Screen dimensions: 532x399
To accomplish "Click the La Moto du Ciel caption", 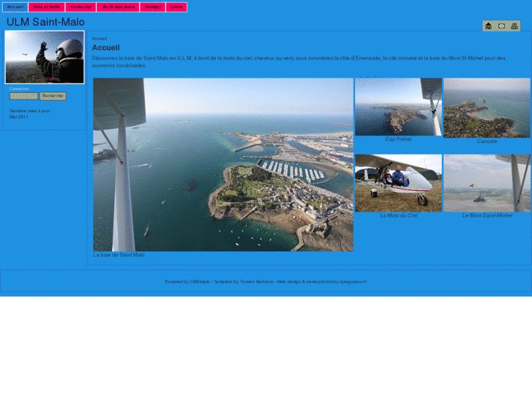I will coord(398,216).
